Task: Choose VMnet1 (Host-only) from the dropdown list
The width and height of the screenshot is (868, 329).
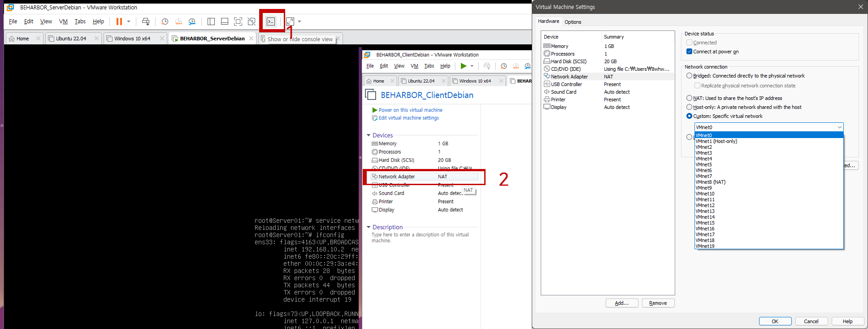Action: click(x=769, y=141)
